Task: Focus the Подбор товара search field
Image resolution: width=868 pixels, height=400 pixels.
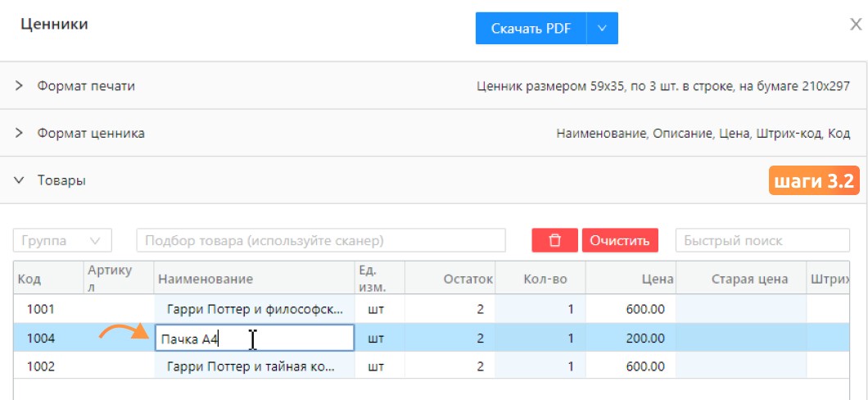Action: point(321,240)
